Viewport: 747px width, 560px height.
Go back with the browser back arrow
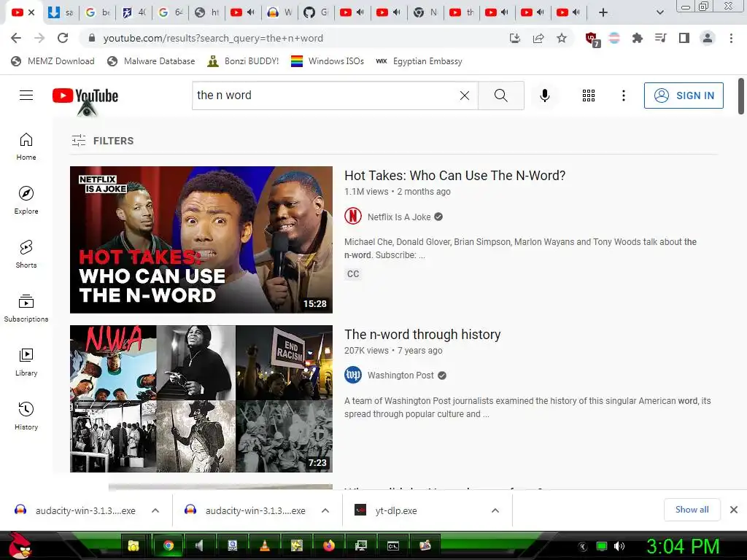coord(16,38)
